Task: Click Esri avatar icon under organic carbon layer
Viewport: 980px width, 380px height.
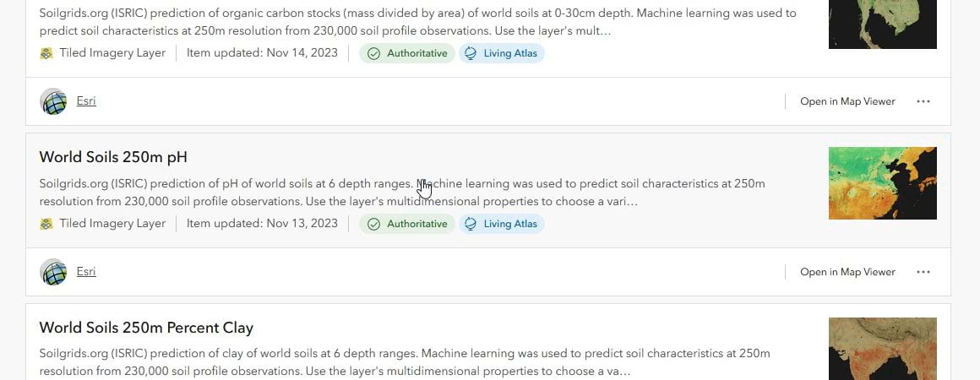Action: (54, 101)
